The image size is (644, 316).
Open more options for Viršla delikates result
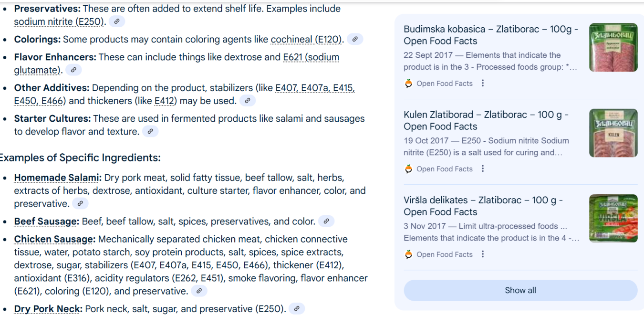483,254
